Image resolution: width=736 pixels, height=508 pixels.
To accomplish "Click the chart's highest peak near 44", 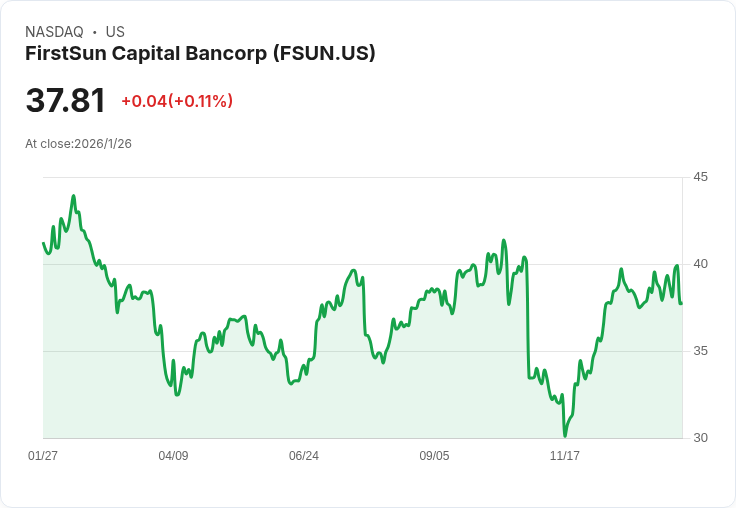I will pos(73,196).
